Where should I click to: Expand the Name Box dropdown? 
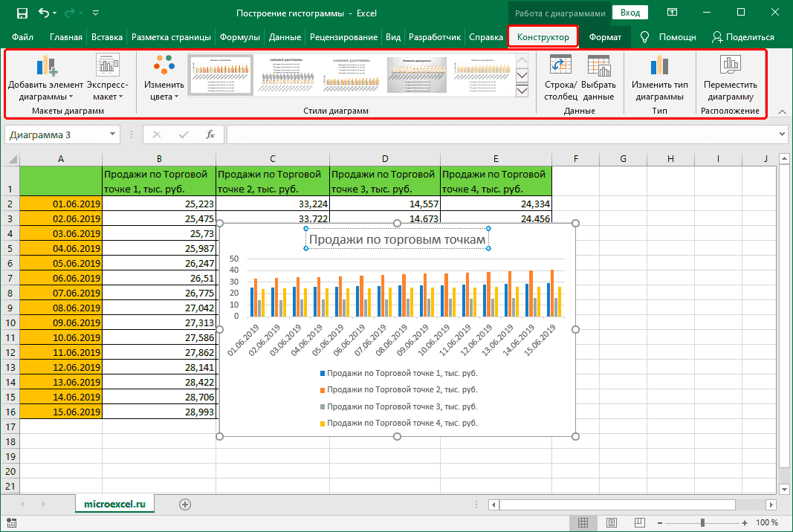point(113,134)
